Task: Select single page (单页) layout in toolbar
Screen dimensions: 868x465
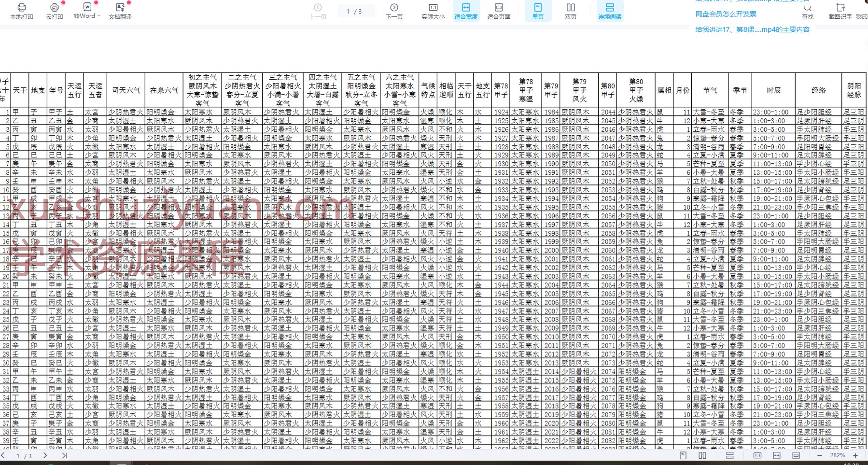Action: 538,11
